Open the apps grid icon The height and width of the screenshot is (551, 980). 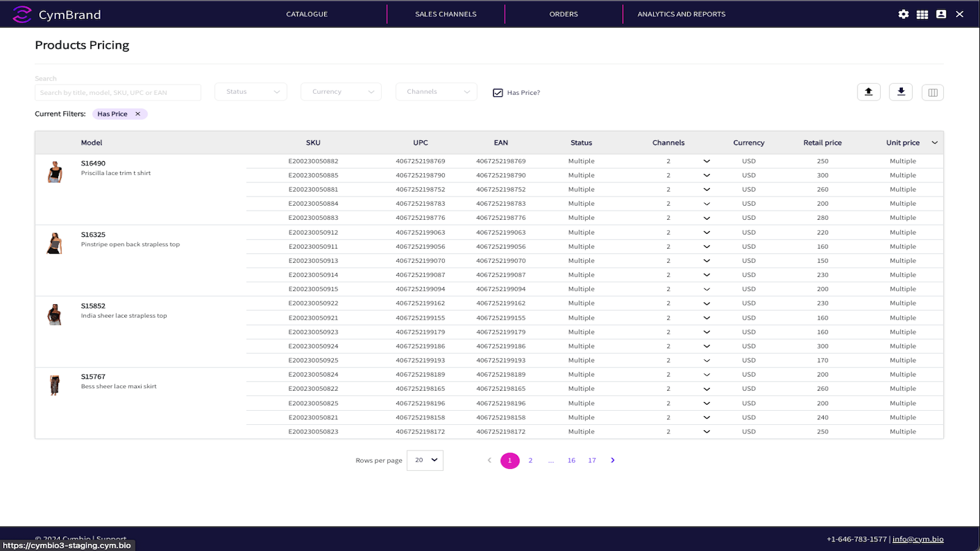[922, 14]
